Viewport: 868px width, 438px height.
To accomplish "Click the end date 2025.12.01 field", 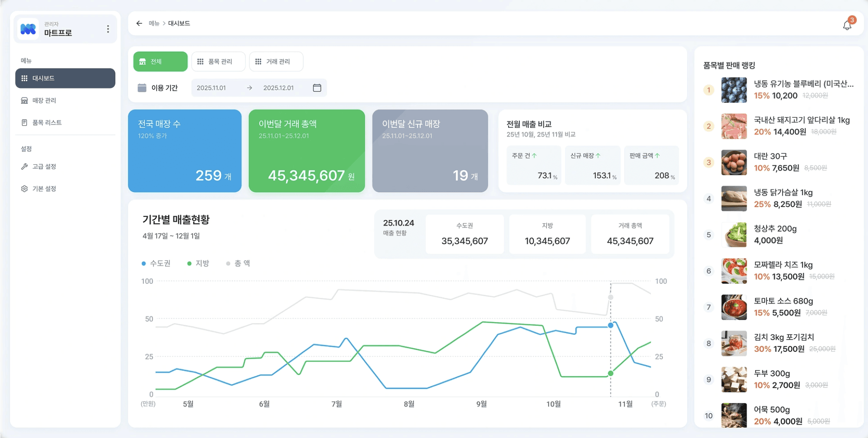I will point(278,88).
